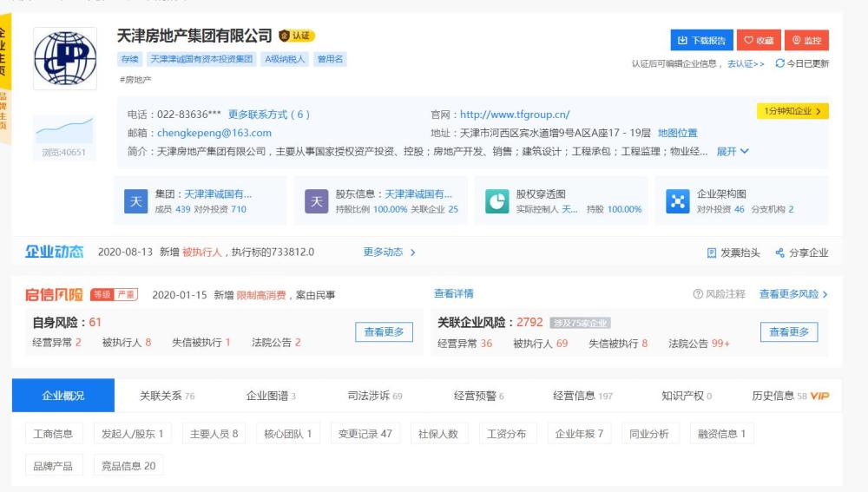Open 股东信息 天津津诚国有 shareholder link

tap(418, 194)
